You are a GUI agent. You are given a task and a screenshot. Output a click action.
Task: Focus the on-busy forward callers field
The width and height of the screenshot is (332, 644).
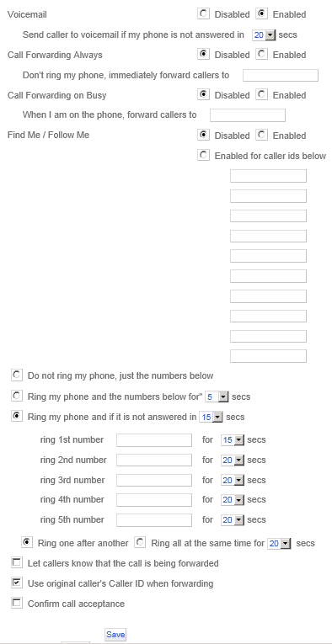coord(248,115)
